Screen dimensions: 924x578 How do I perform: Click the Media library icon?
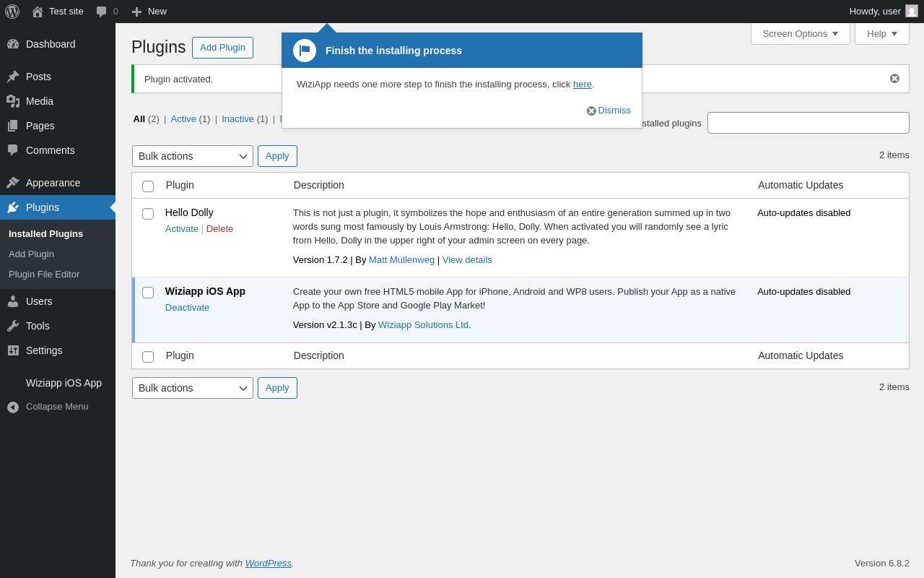(13, 101)
